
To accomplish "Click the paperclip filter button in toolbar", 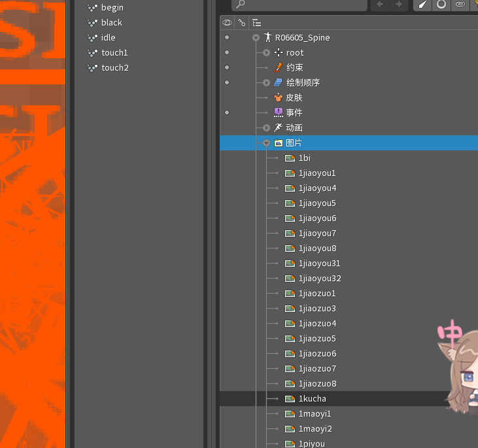I will [x=460, y=5].
